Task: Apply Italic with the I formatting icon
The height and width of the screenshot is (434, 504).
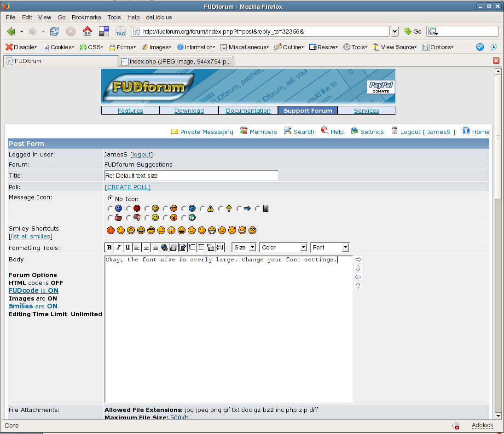Action: pos(119,247)
